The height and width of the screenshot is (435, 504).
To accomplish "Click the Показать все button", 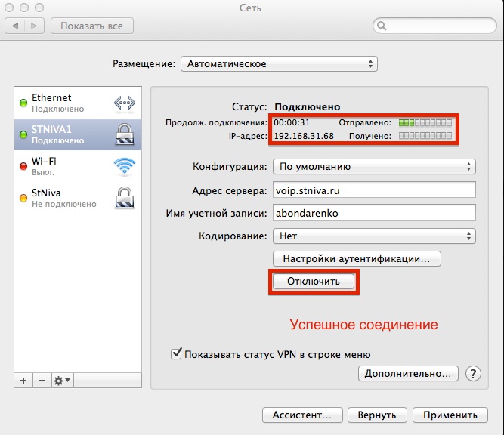I will (x=92, y=26).
